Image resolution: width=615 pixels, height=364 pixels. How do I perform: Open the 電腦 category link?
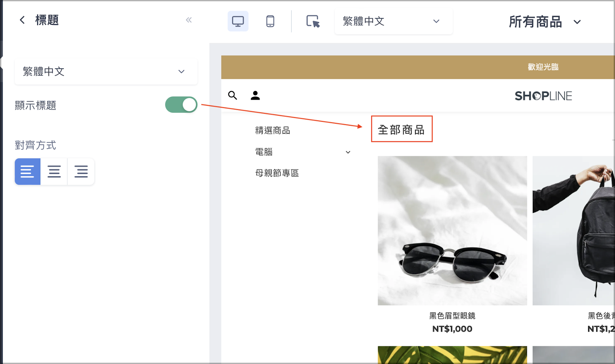pos(264,152)
